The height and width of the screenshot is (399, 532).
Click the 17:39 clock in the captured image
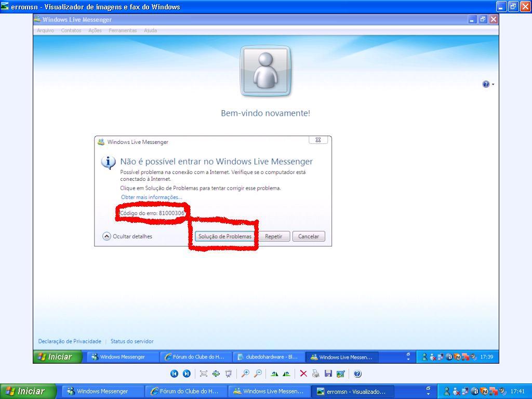(x=487, y=357)
